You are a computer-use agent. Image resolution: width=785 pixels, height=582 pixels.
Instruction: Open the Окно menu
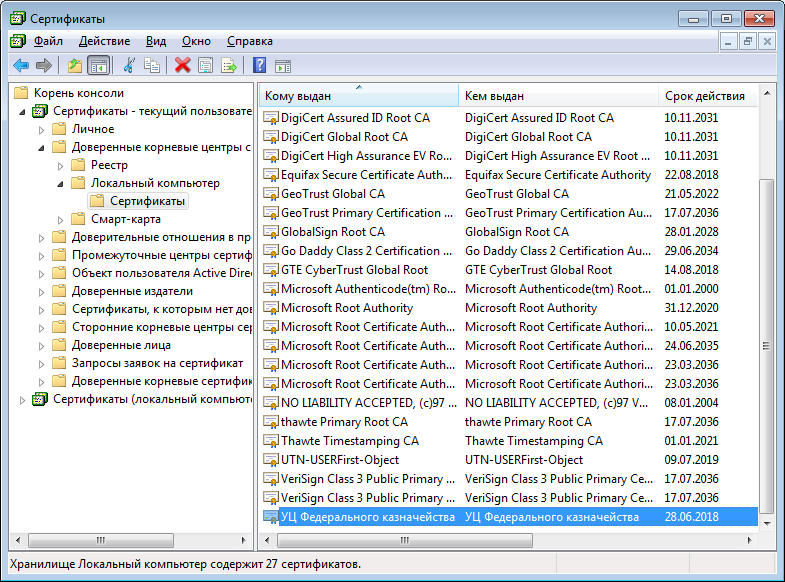click(196, 41)
